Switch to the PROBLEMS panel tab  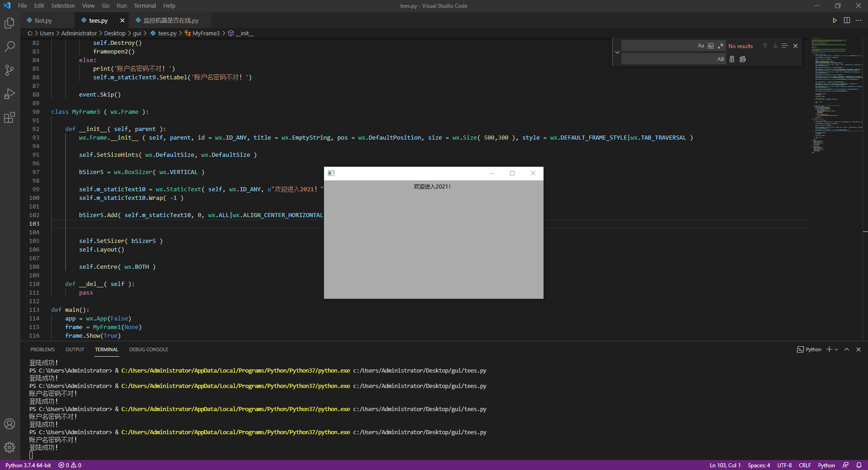coord(43,349)
